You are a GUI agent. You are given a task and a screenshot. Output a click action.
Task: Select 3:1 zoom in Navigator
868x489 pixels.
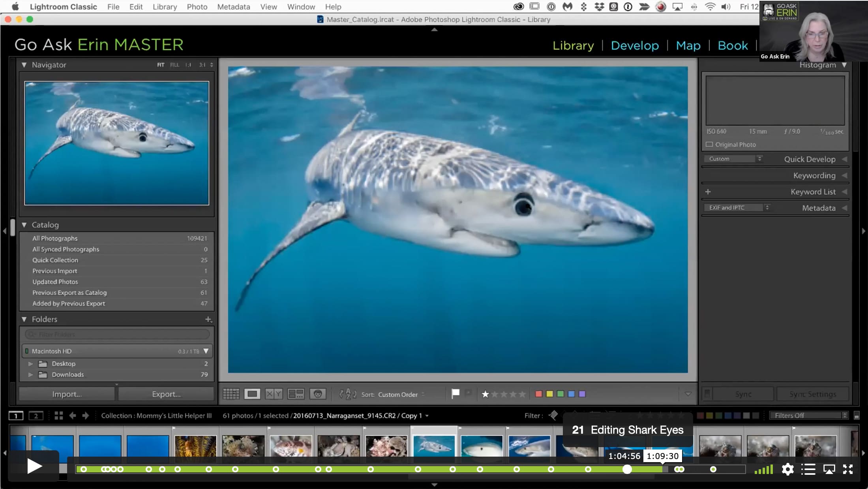[202, 65]
